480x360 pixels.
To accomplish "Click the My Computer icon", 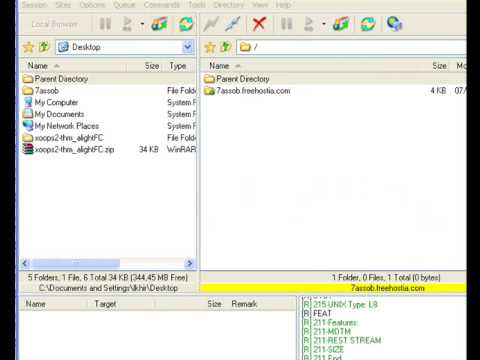I will [28, 102].
